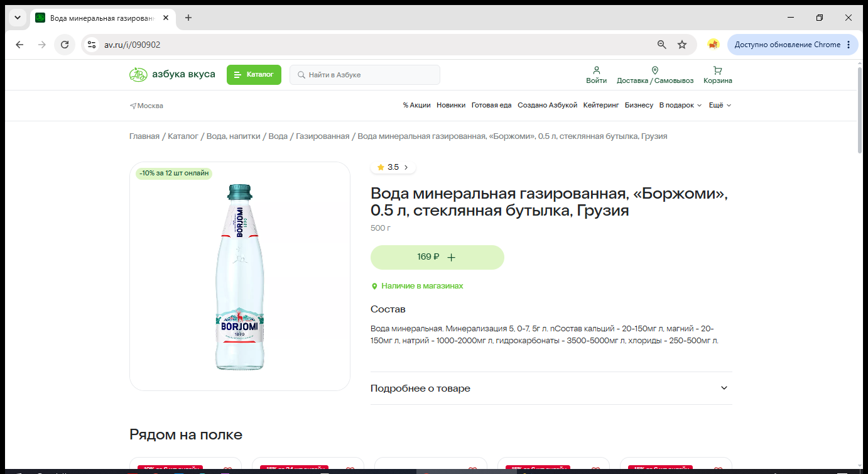The image size is (868, 474).
Task: Go back with browser back arrow
Action: [19, 45]
